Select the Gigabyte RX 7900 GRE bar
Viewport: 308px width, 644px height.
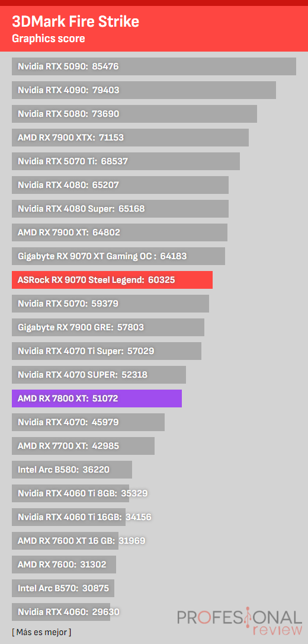coord(108,327)
